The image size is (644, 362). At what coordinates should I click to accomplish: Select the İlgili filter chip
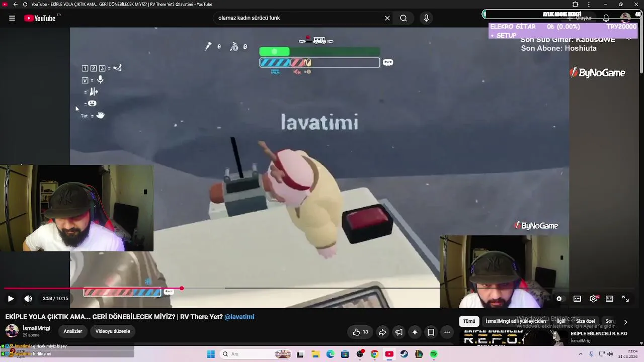561,321
